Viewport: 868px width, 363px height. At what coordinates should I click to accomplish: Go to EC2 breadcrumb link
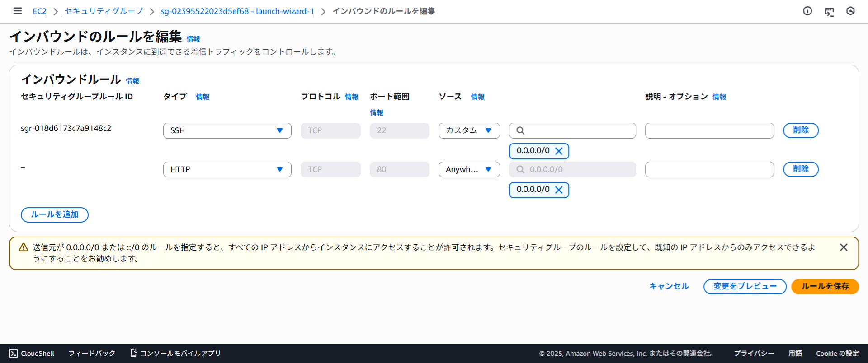39,11
